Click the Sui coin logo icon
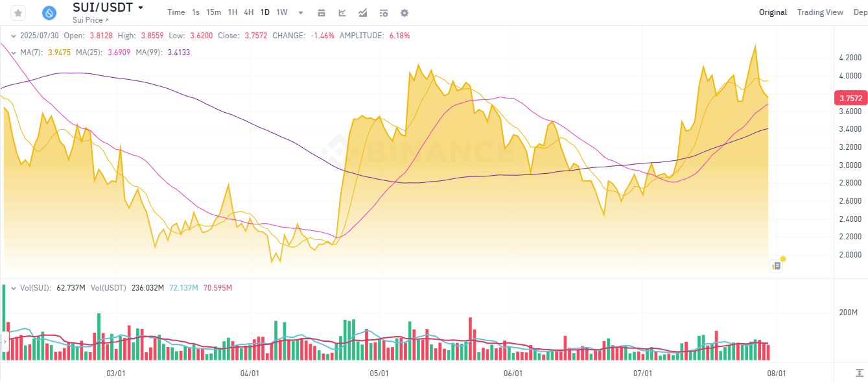Viewport: 868px width, 382px height. tap(49, 13)
